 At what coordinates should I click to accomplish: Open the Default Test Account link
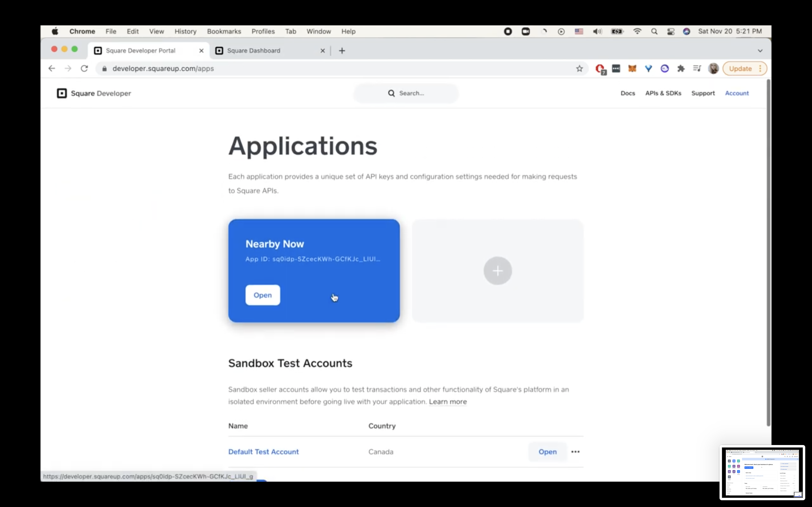[263, 452]
